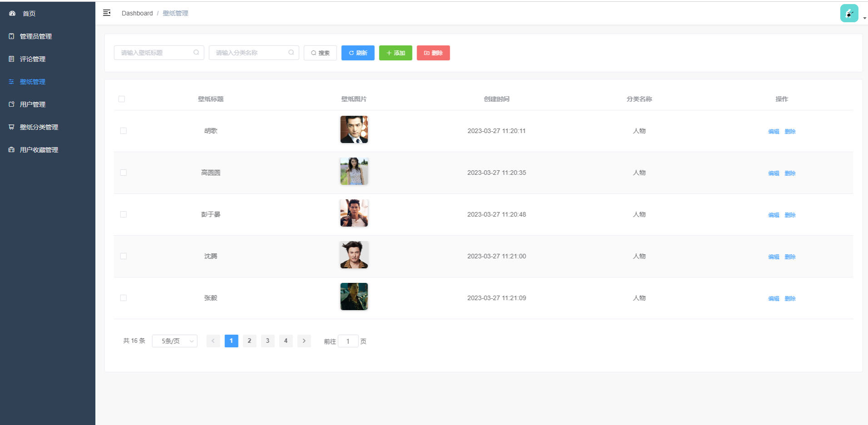Open 管理员管理 in the sidebar menu
The height and width of the screenshot is (425, 868).
35,36
